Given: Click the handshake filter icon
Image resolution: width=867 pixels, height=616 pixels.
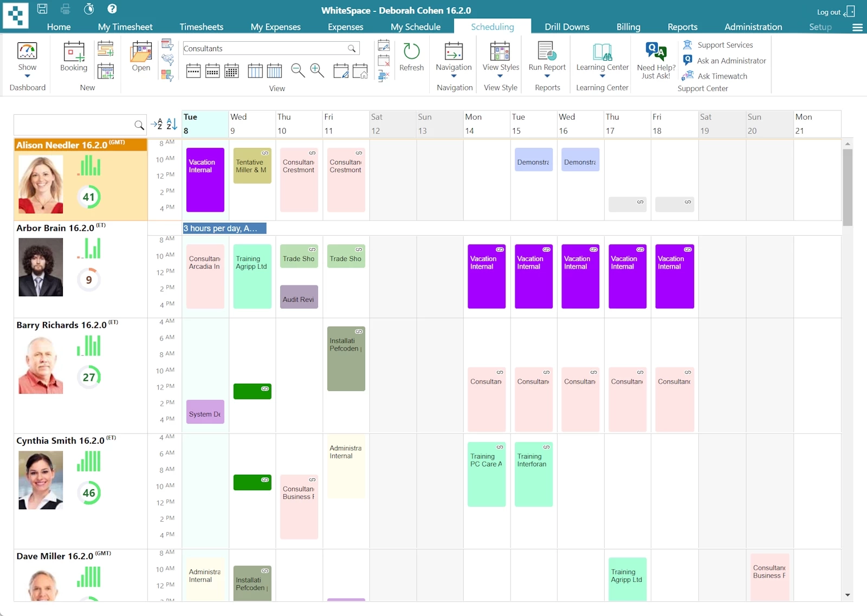Looking at the screenshot, I should tap(167, 60).
